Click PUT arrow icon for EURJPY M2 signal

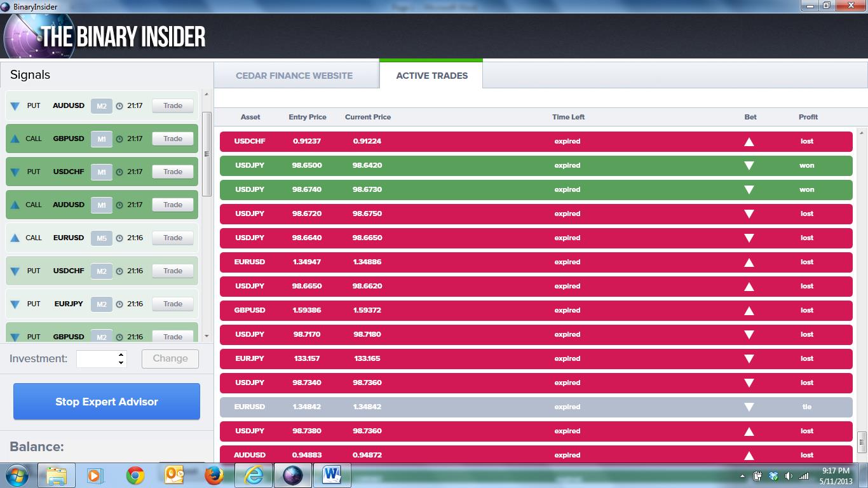[15, 304]
